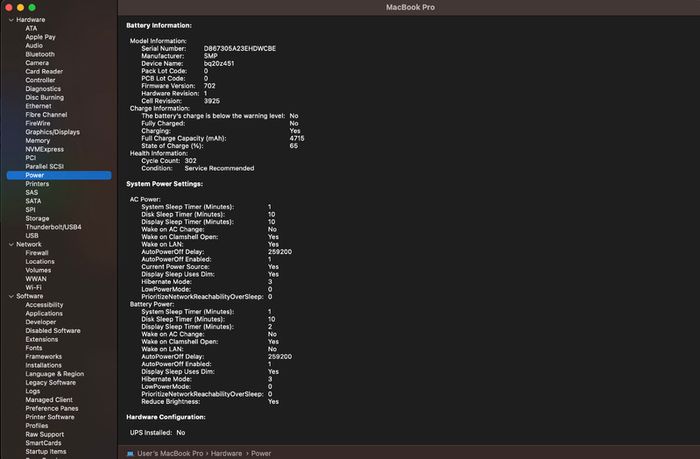Click Hardware in the bottom path bar
The height and width of the screenshot is (459, 700).
[226, 453]
